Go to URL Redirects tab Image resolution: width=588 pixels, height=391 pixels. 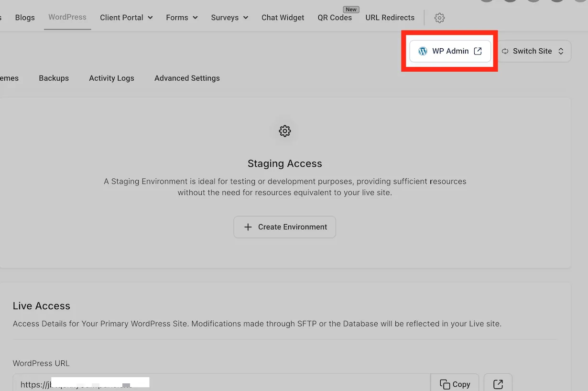point(390,18)
